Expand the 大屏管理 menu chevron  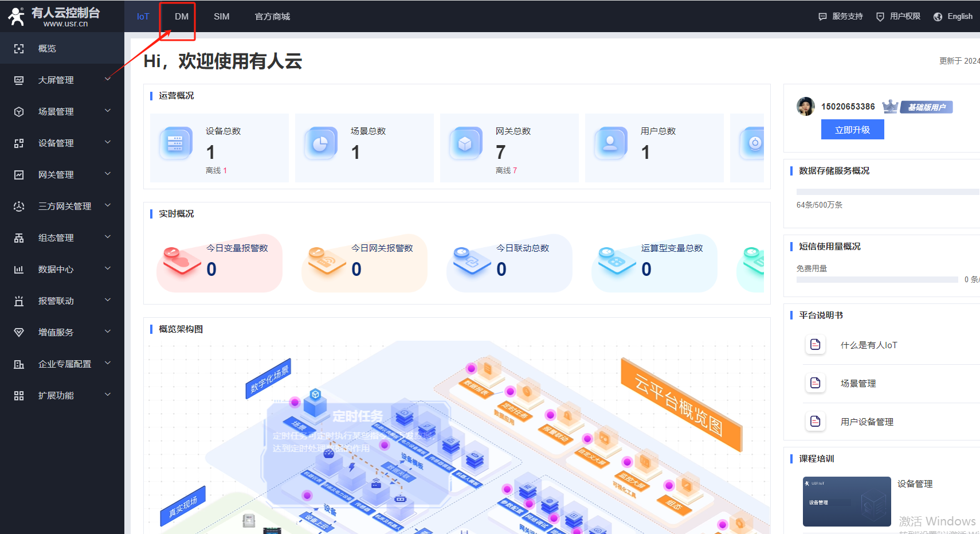[x=108, y=79]
